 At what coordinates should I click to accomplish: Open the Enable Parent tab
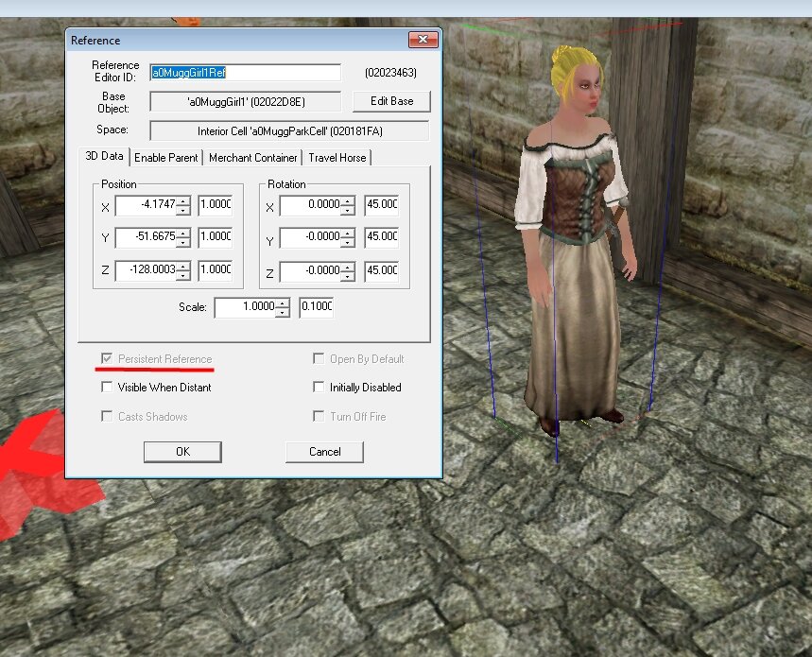pos(165,158)
